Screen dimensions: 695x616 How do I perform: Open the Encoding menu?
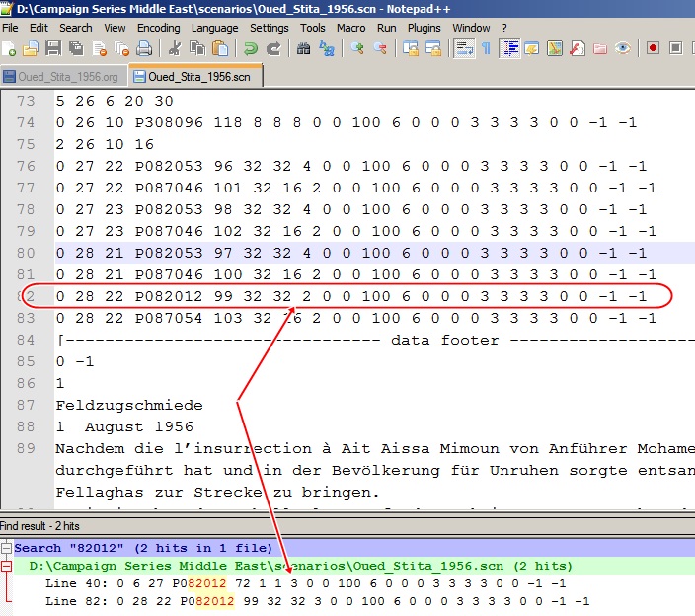pyautogui.click(x=158, y=28)
